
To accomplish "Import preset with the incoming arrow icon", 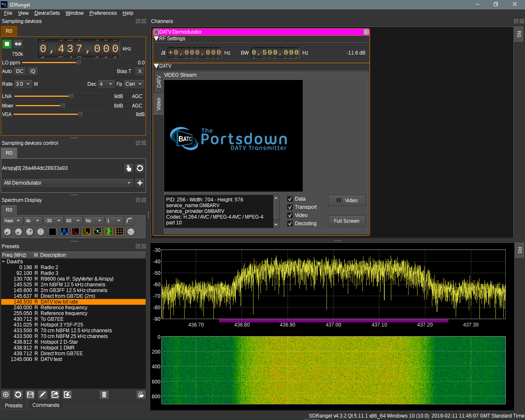I will click(67, 395).
